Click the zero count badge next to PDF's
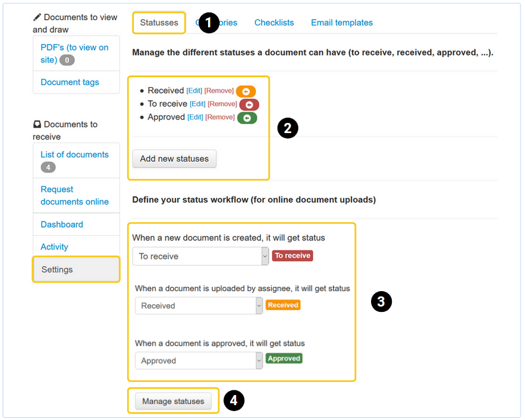 tap(67, 60)
